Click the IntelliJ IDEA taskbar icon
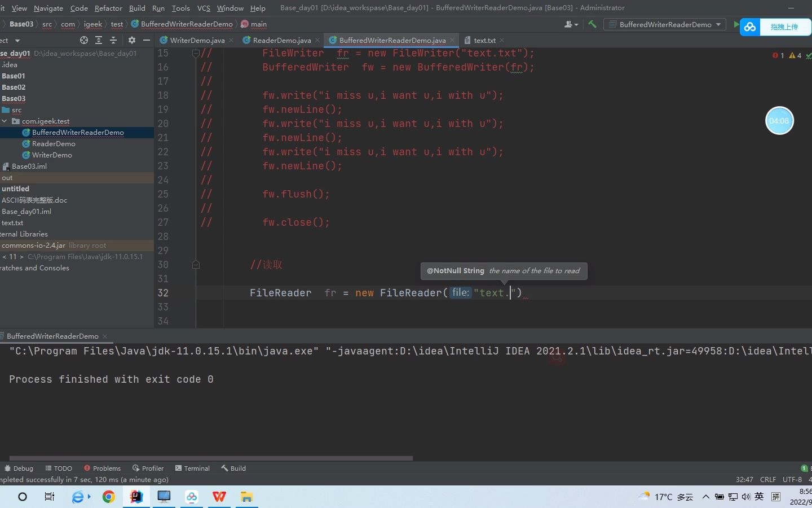Screen dimensions: 812x508 coord(136,497)
